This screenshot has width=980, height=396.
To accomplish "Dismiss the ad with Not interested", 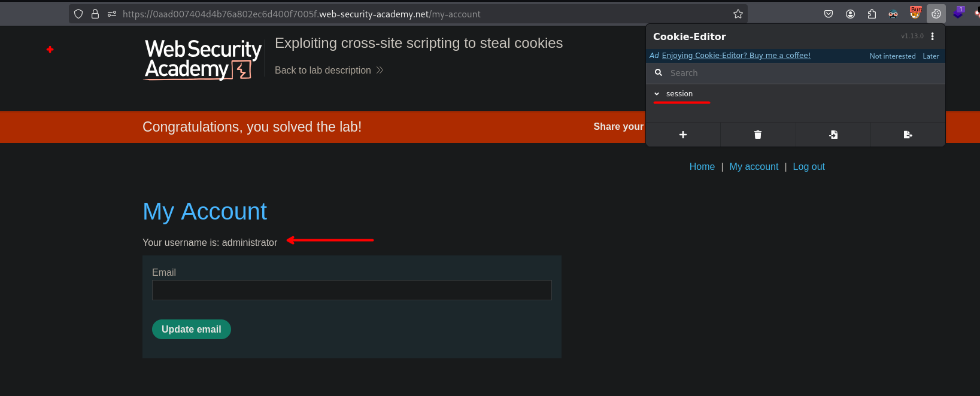I will [892, 56].
